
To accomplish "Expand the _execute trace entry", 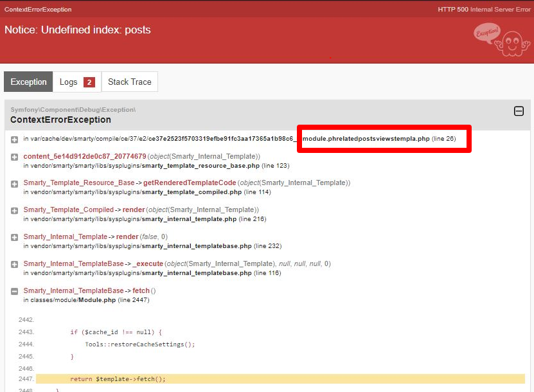I will pyautogui.click(x=14, y=264).
